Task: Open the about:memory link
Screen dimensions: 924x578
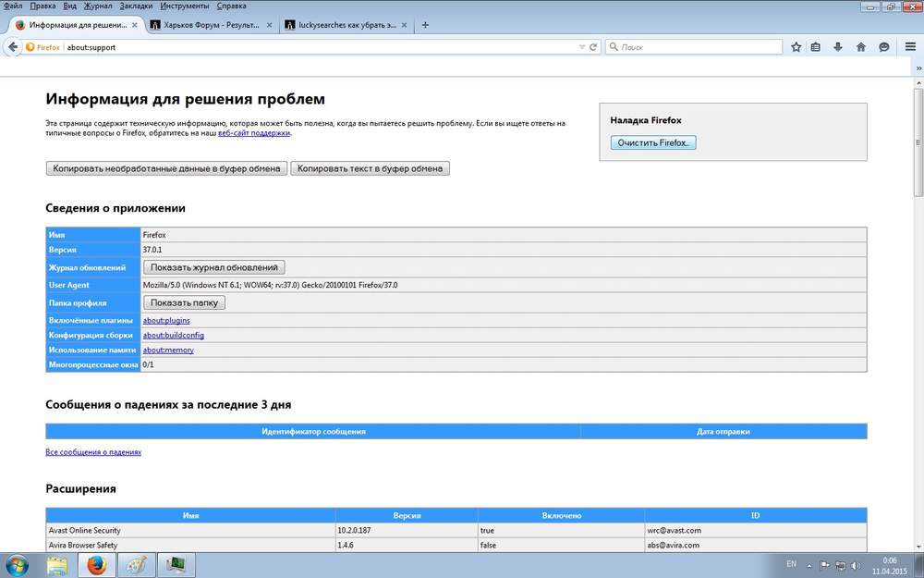Action: click(x=168, y=350)
